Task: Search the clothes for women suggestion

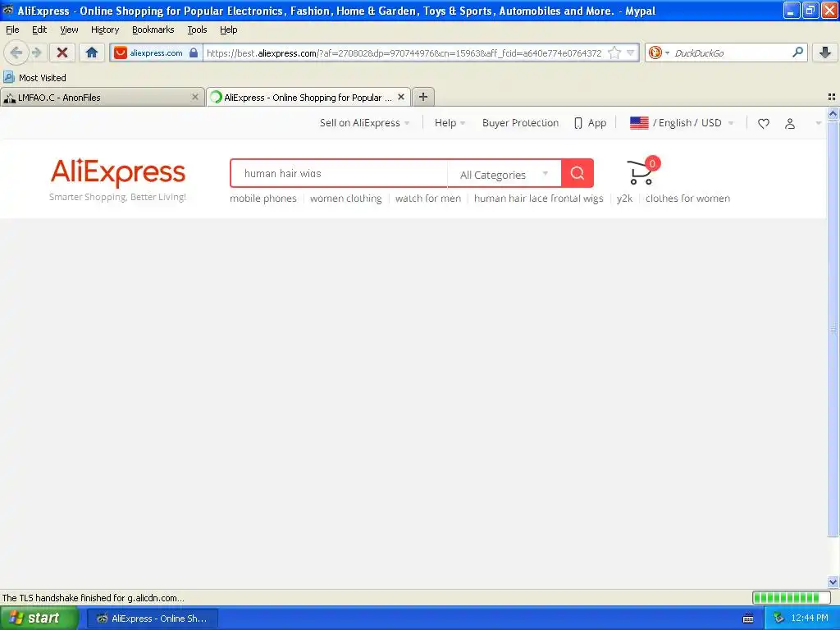Action: (x=687, y=199)
